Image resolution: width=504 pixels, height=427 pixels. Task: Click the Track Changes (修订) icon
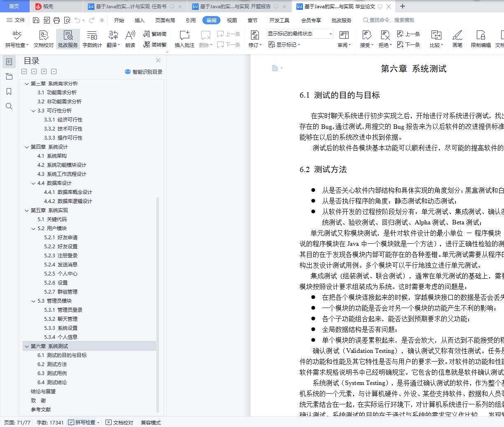click(x=255, y=39)
